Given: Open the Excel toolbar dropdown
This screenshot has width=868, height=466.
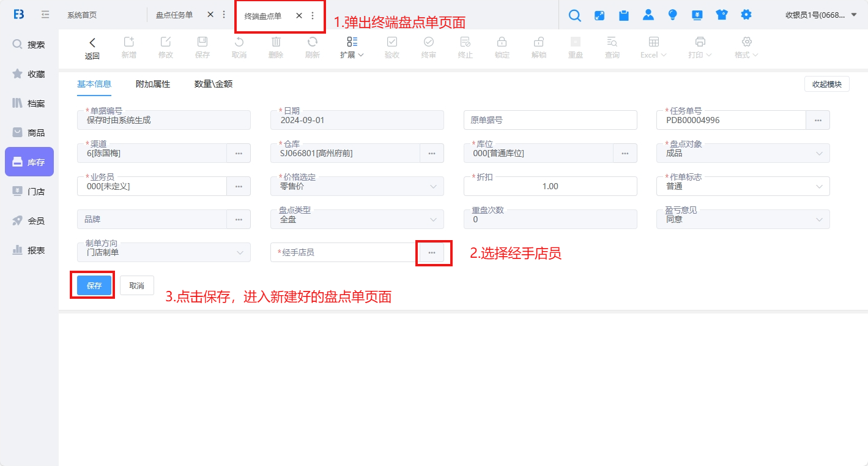Looking at the screenshot, I should click(x=653, y=48).
